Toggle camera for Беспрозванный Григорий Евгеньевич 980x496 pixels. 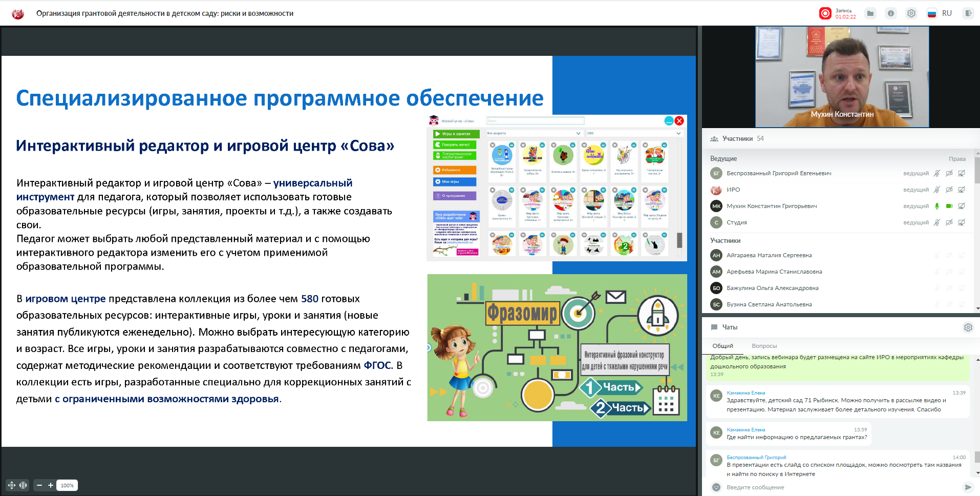(949, 173)
